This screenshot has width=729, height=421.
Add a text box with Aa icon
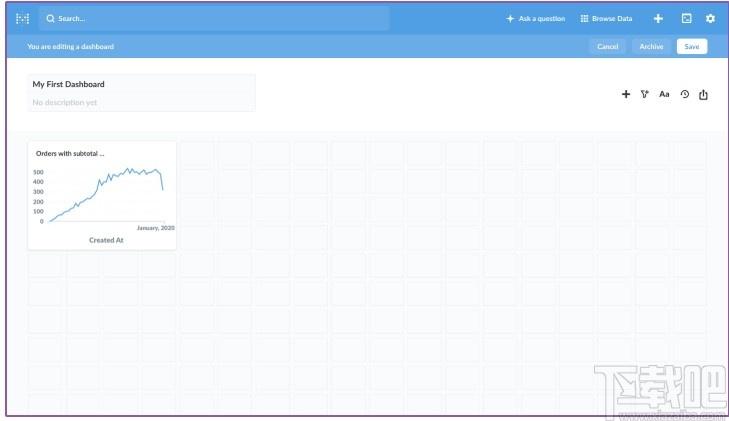click(664, 94)
